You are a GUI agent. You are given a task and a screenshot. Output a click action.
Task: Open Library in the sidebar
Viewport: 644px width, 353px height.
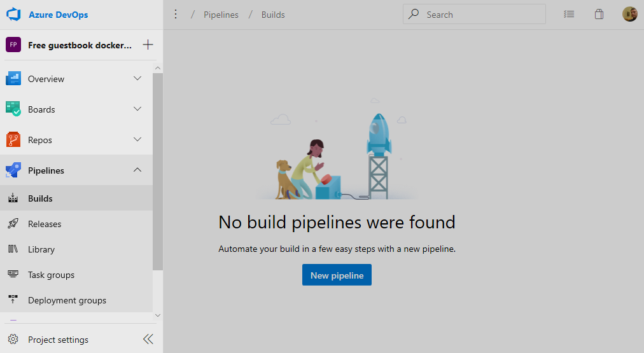(41, 249)
